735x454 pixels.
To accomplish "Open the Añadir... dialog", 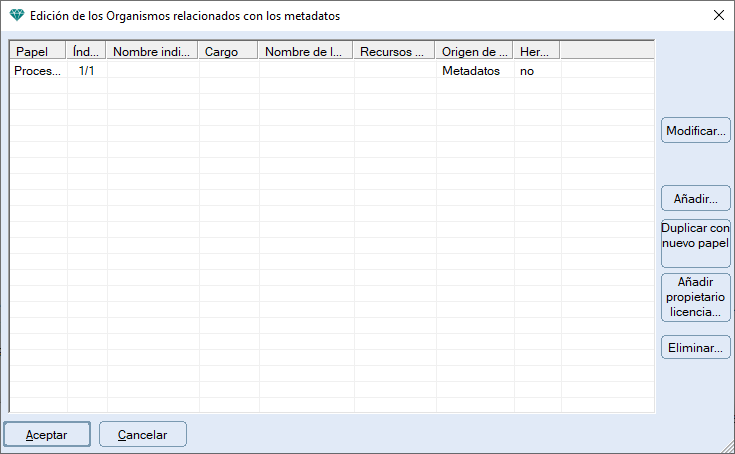I will coord(695,198).
